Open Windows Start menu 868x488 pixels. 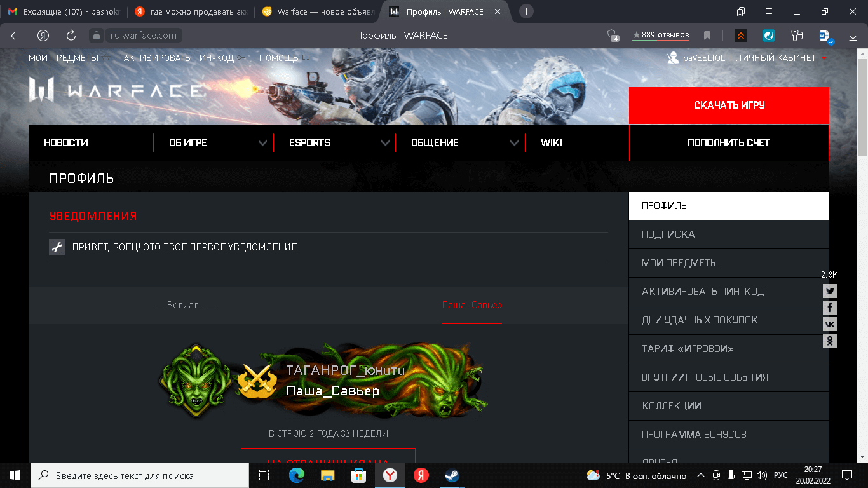point(15,475)
